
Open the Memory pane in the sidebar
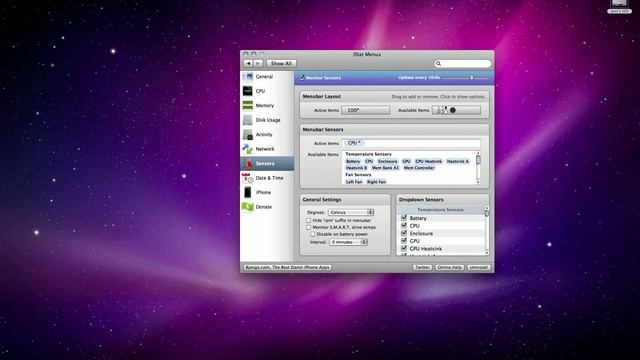267,105
